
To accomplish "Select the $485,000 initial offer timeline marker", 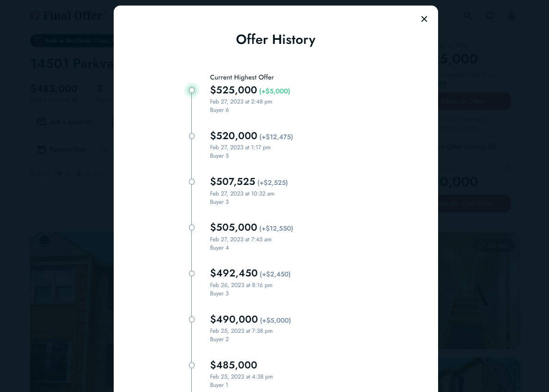I will tap(192, 365).
